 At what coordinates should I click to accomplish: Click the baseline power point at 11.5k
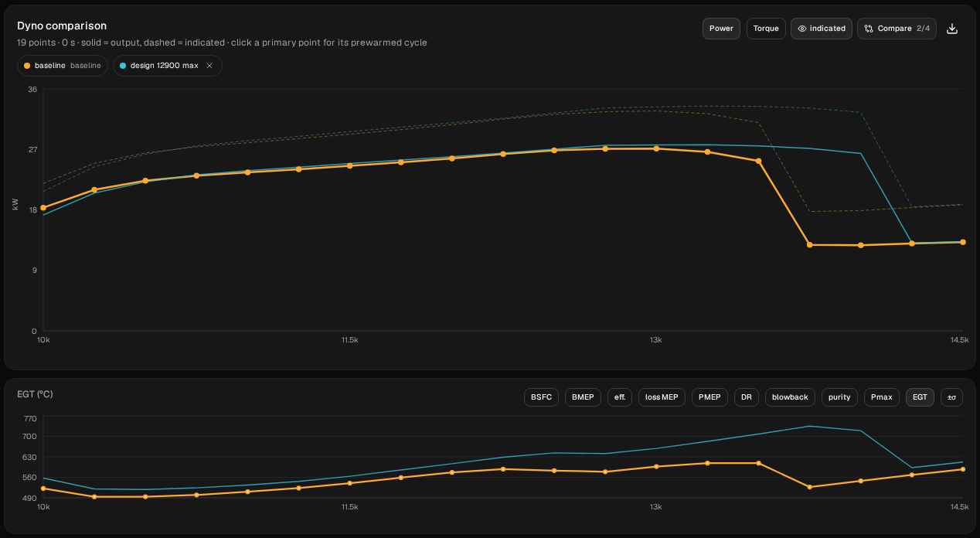tap(349, 165)
